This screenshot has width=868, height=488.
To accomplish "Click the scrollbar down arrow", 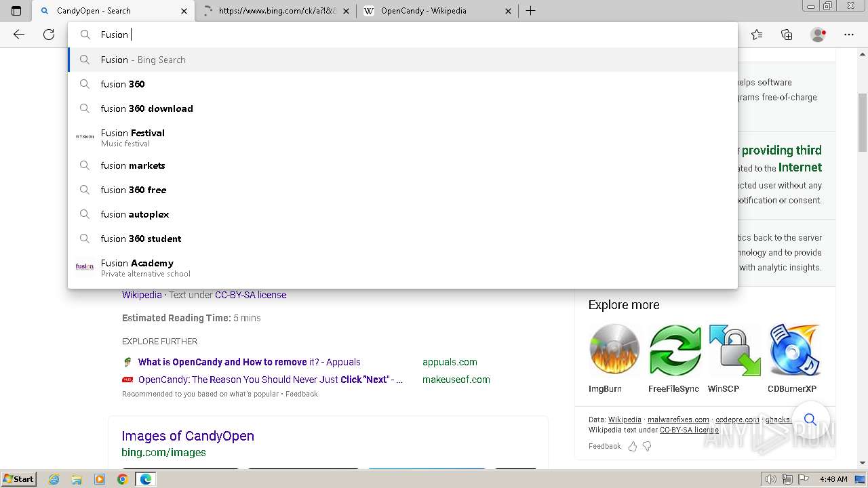I will 863,464.
